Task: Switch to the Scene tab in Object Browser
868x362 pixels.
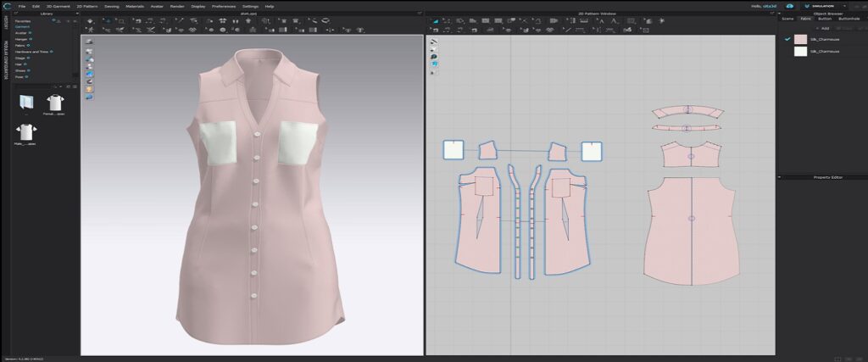Action: (x=787, y=19)
